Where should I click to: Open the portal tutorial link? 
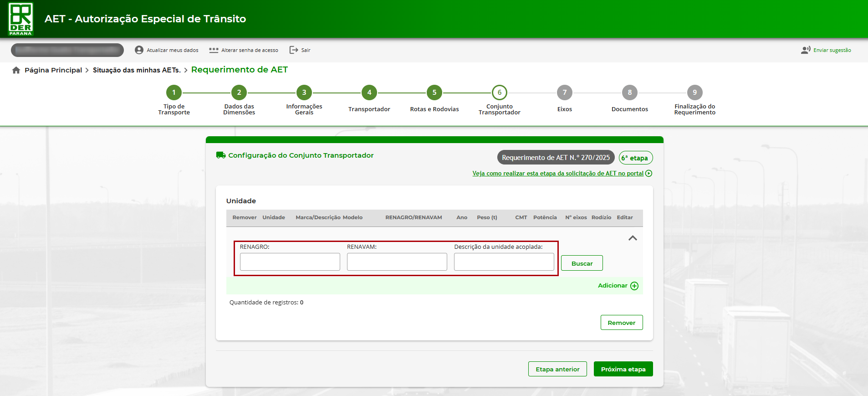tap(558, 174)
